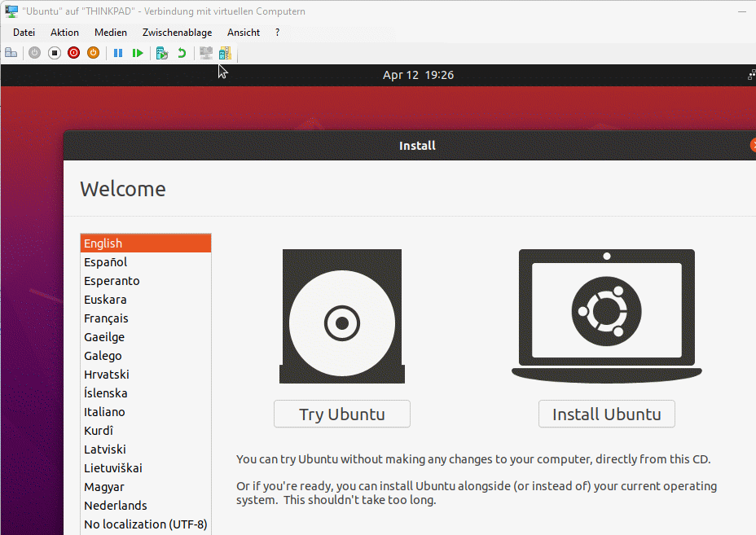756x535 pixels.
Task: Select Italiano in the language list
Action: [x=146, y=412]
